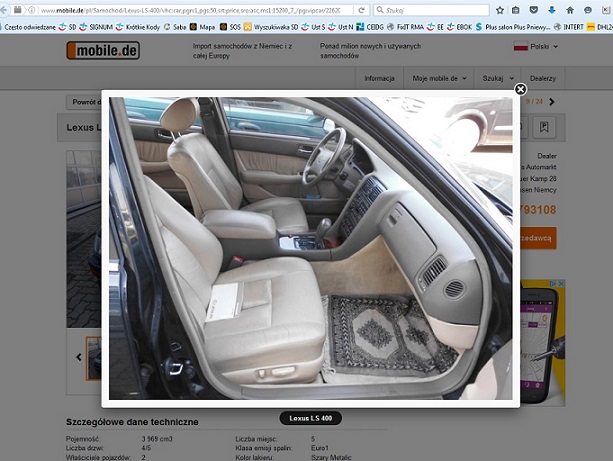This screenshot has height=461, width=613.
Task: Open the SD bookmark
Action: (x=67, y=27)
